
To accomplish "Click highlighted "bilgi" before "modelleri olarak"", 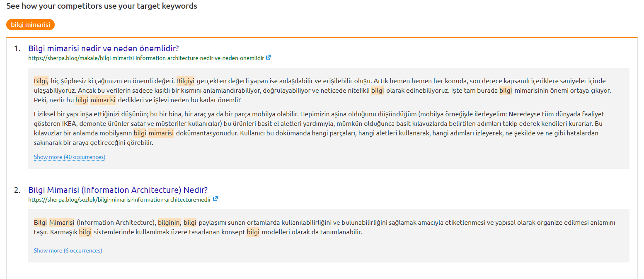I will (253, 232).
